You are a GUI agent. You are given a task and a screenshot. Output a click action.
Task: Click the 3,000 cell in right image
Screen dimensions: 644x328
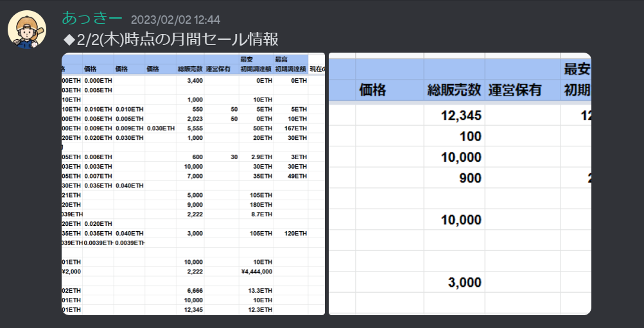pos(464,282)
